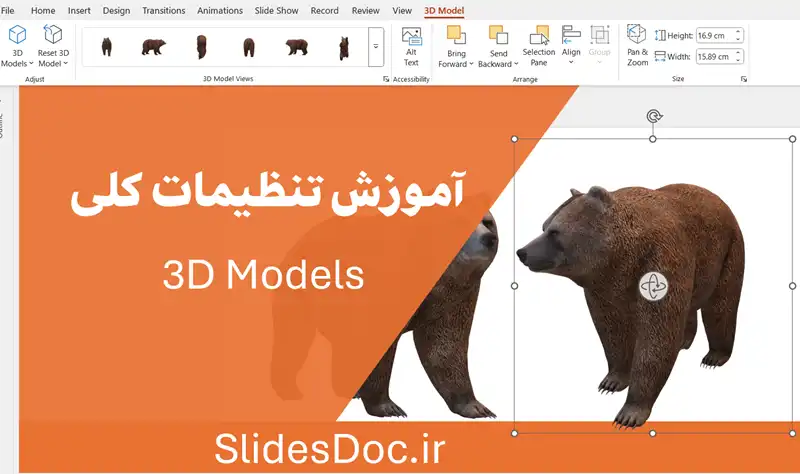This screenshot has width=800, height=474.
Task: Expand the Send Backward dropdown arrow
Action: pyautogui.click(x=516, y=64)
